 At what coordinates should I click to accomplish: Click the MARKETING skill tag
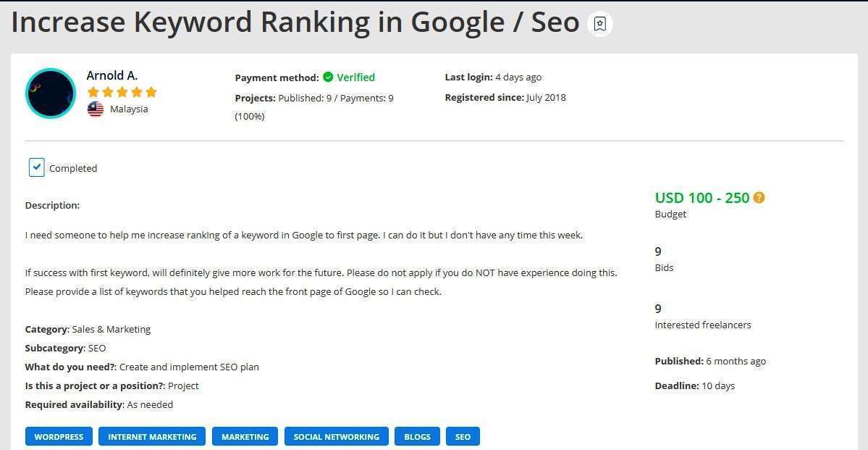(245, 437)
